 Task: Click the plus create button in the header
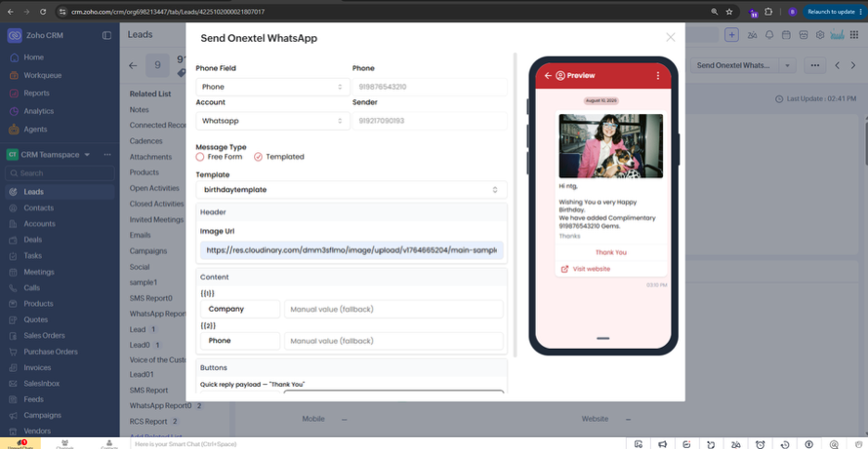(x=732, y=35)
